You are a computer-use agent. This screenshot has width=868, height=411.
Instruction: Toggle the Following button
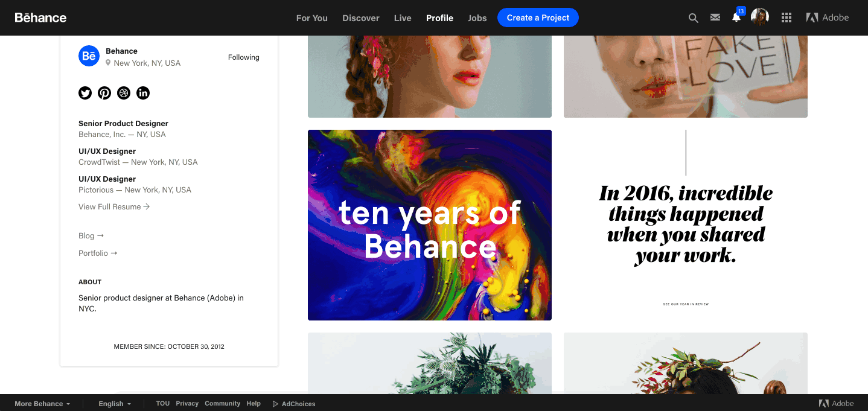(244, 57)
